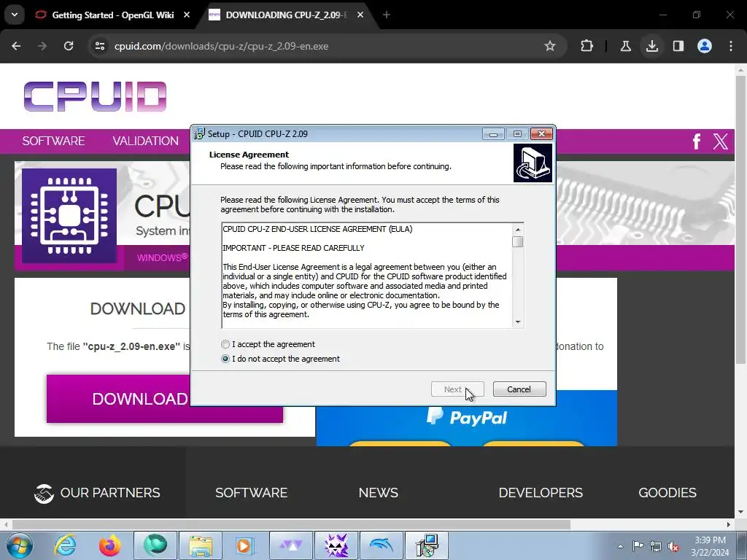Go forward in browser history
This screenshot has width=747, height=560.
point(42,46)
